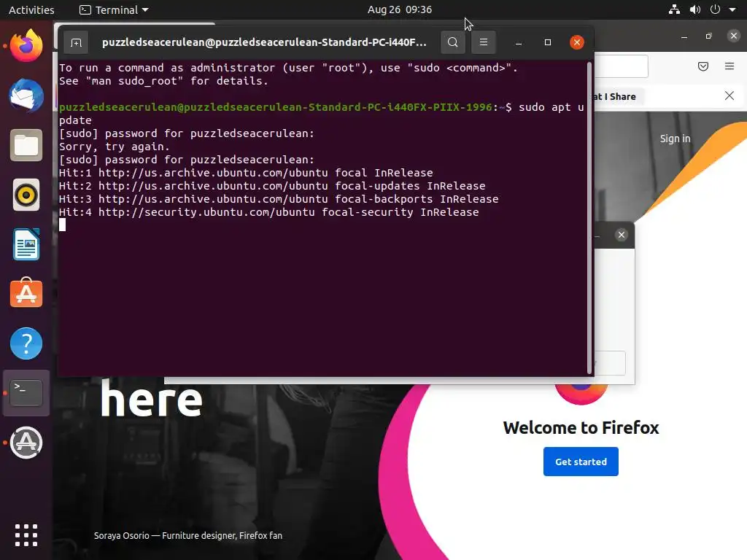Click the 'Sorry, try again.' text
The image size is (747, 560).
click(x=115, y=147)
